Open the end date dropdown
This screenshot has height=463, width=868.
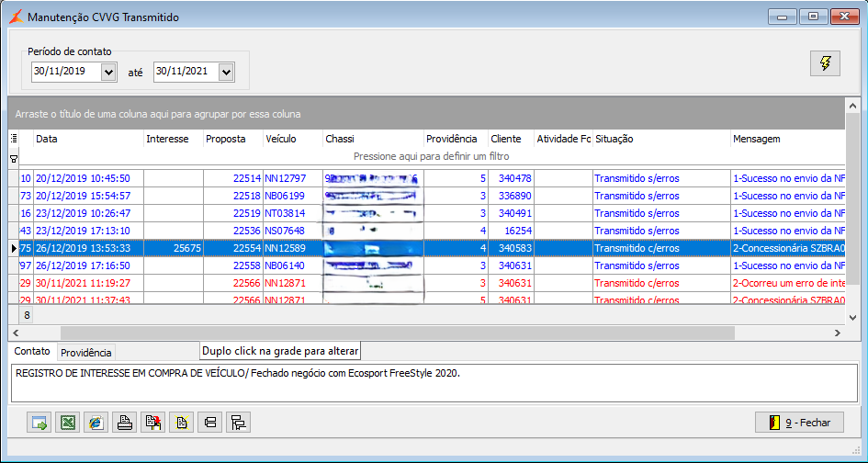[226, 72]
